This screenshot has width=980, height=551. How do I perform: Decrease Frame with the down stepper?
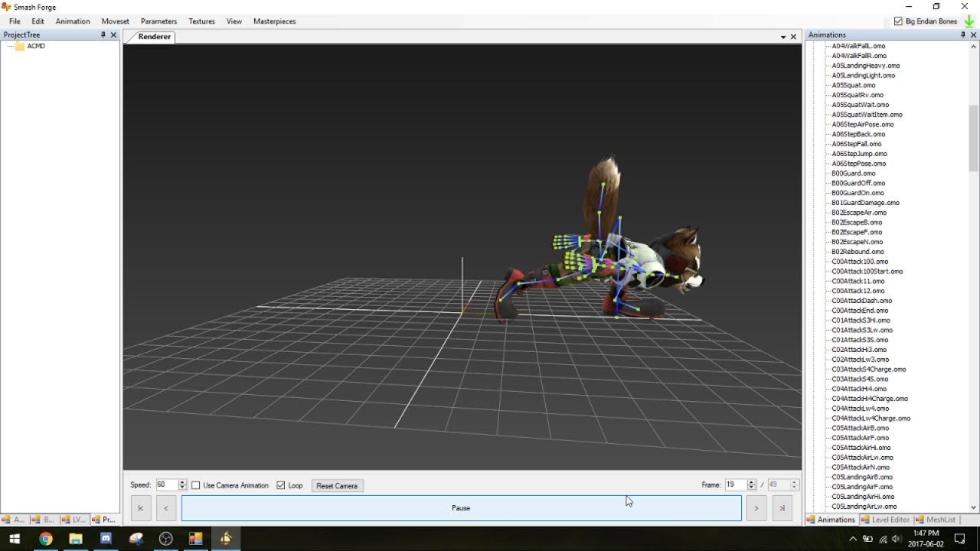[x=751, y=487]
